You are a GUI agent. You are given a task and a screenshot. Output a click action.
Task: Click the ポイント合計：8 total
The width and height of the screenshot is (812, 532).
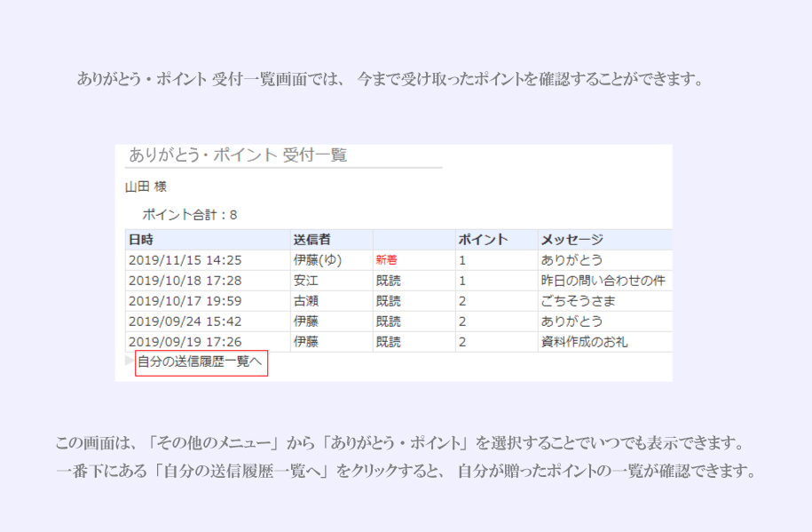tap(190, 215)
